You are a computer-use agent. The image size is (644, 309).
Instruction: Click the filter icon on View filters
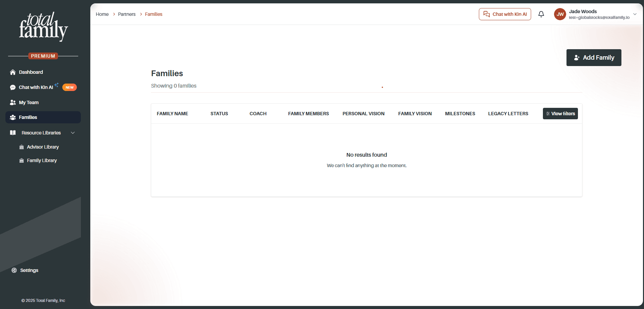pos(548,114)
